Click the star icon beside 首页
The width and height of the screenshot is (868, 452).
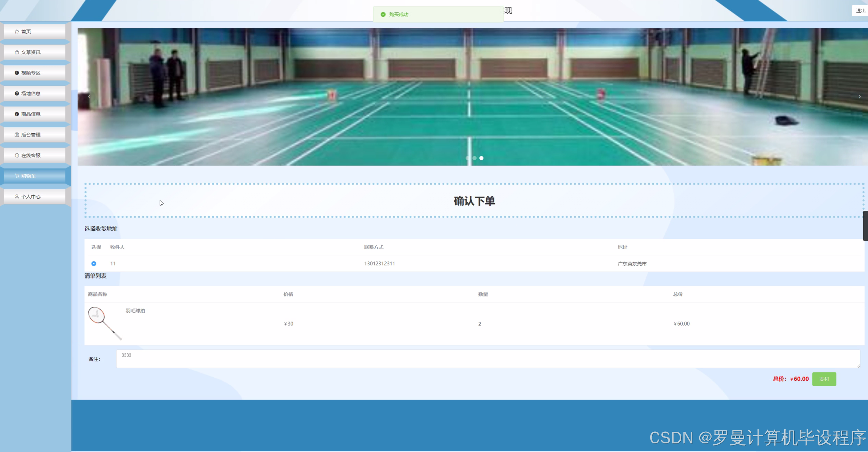point(17,32)
